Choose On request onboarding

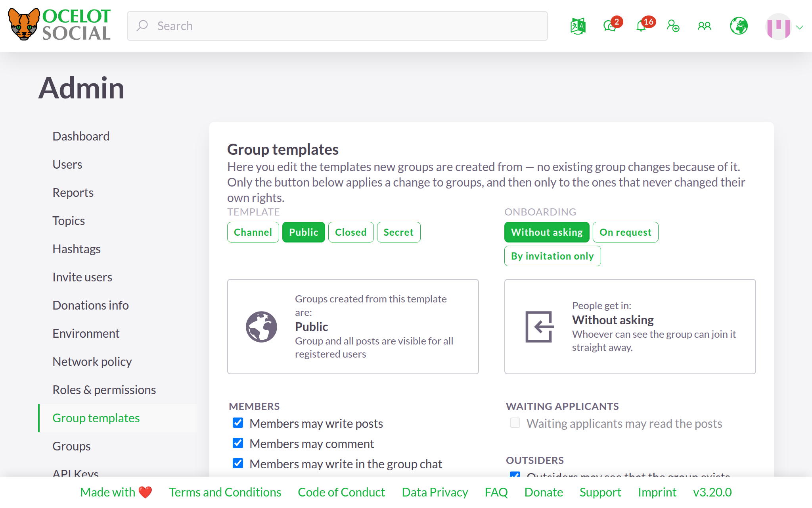pos(625,232)
